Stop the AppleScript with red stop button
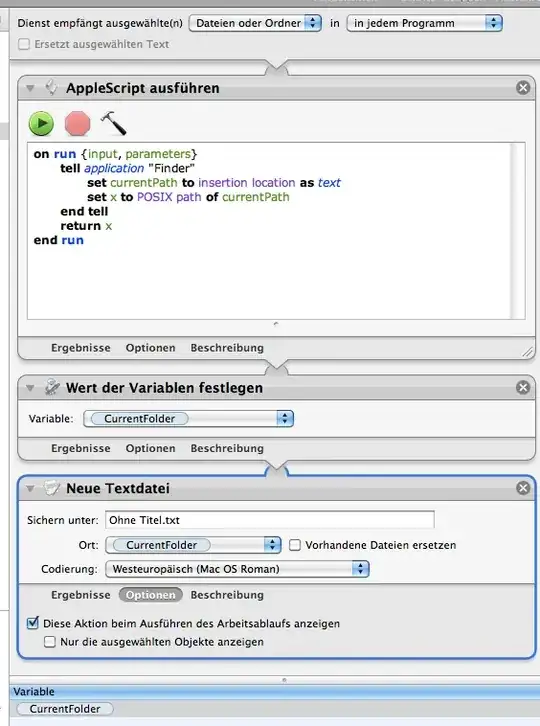 (77, 124)
